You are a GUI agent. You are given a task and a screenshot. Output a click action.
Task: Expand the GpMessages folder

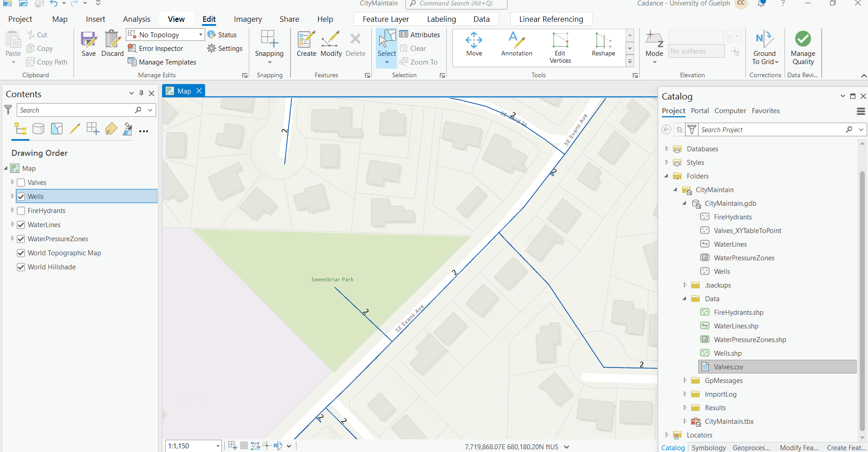(686, 380)
